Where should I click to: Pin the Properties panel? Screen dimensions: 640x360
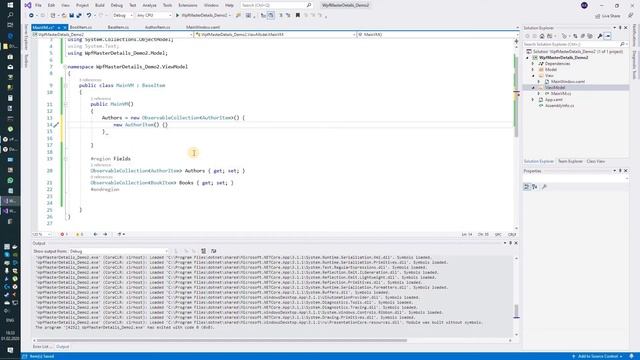click(620, 171)
